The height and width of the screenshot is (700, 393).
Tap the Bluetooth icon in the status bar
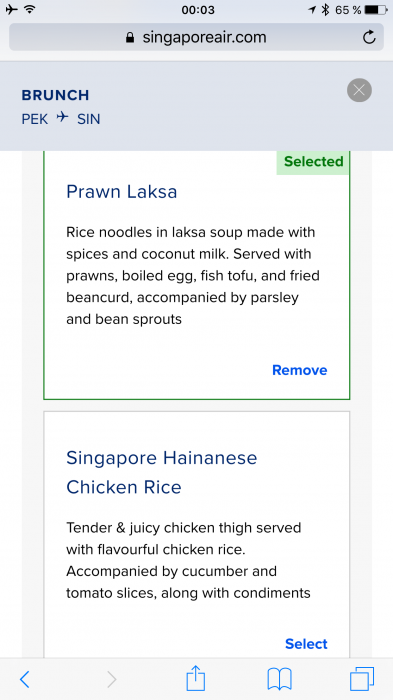click(x=326, y=9)
